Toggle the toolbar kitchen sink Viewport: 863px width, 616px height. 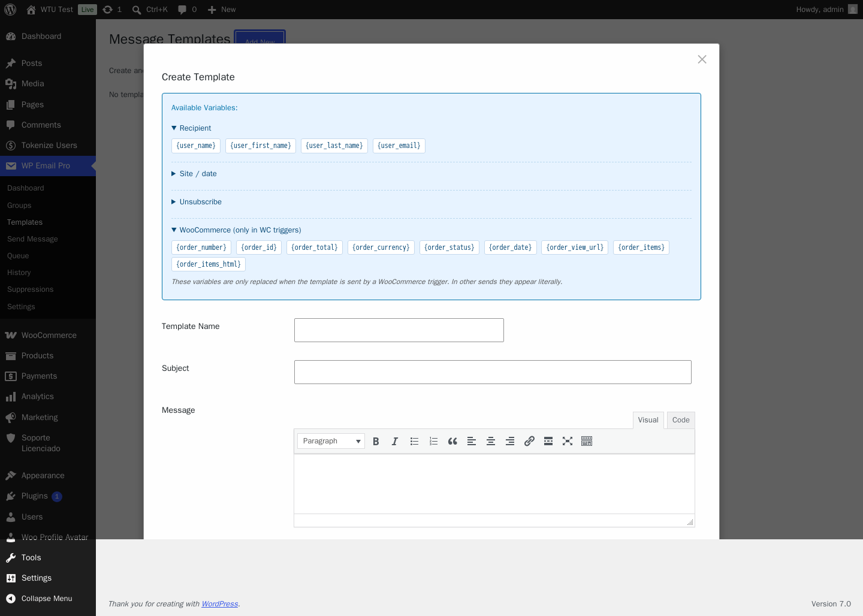(x=587, y=441)
